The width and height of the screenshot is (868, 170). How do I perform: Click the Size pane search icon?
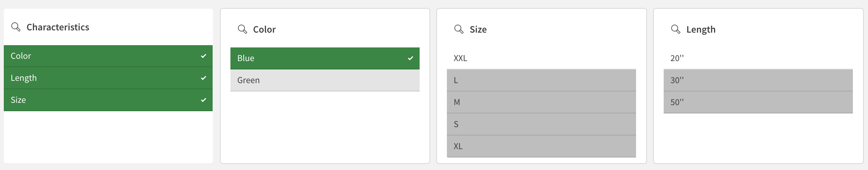point(459,29)
